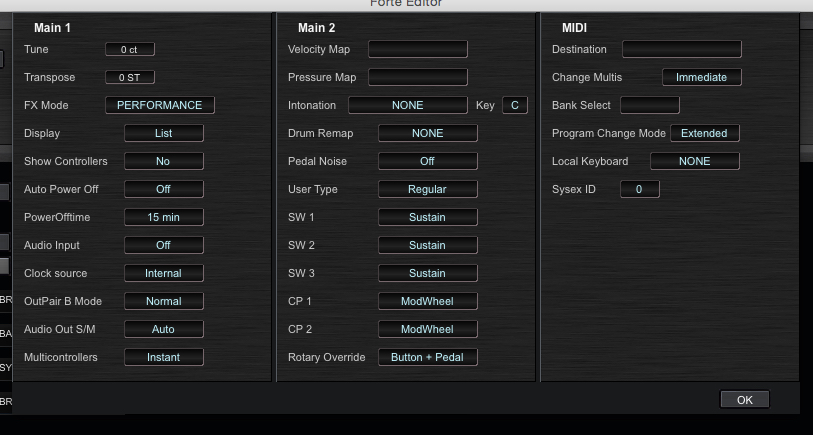Open the Audio Out S/M Auto dropdown
The image size is (813, 435).
point(164,329)
